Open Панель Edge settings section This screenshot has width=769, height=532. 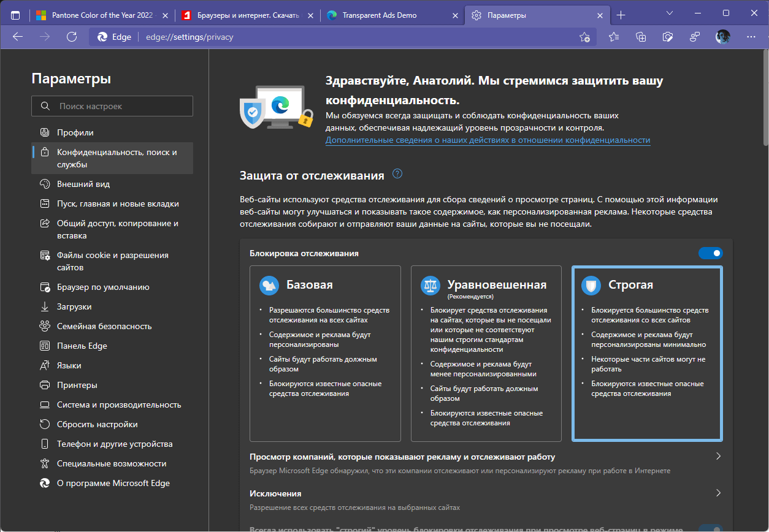[x=112, y=346]
